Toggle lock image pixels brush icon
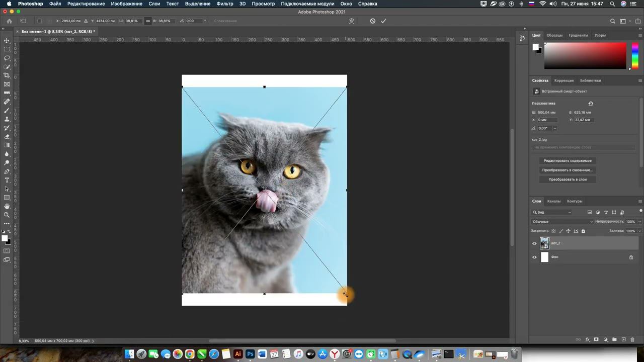This screenshot has width=644, height=362. tap(561, 231)
